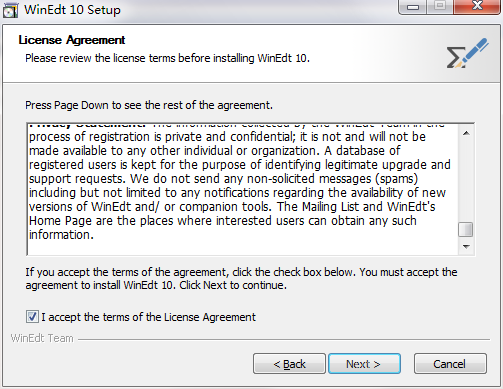This screenshot has height=389, width=503.
Task: Click the 'If you accept the terms' paragraph
Action: (241, 279)
